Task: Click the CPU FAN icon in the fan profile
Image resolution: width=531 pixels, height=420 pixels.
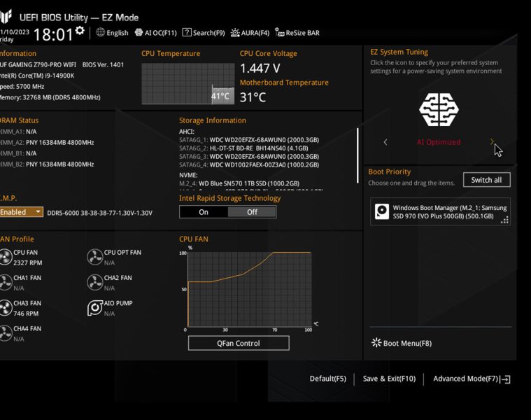Action: click(6, 257)
